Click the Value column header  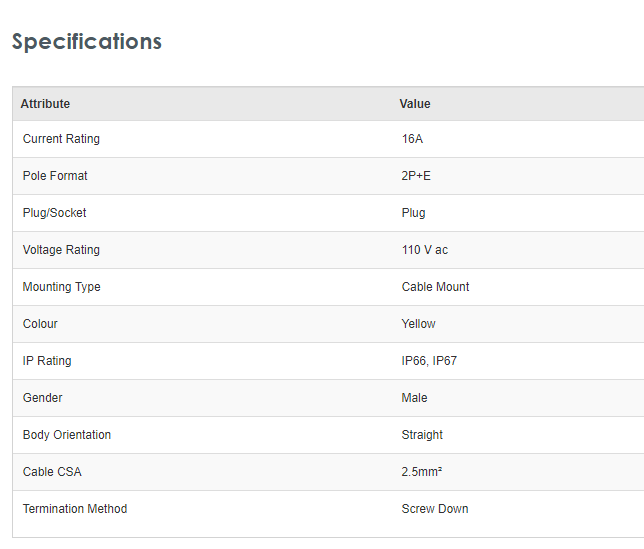(415, 104)
